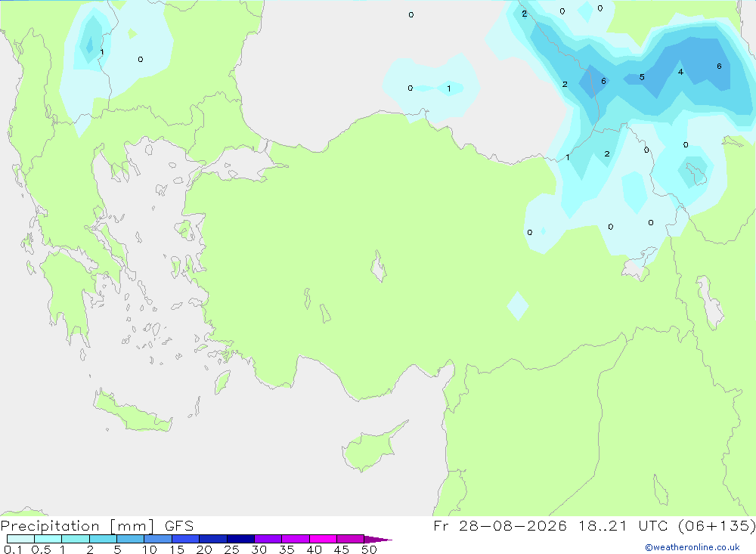This screenshot has width=756, height=554.
Task: Select the 2–5 mm legend swatch
Action: [x=103, y=539]
